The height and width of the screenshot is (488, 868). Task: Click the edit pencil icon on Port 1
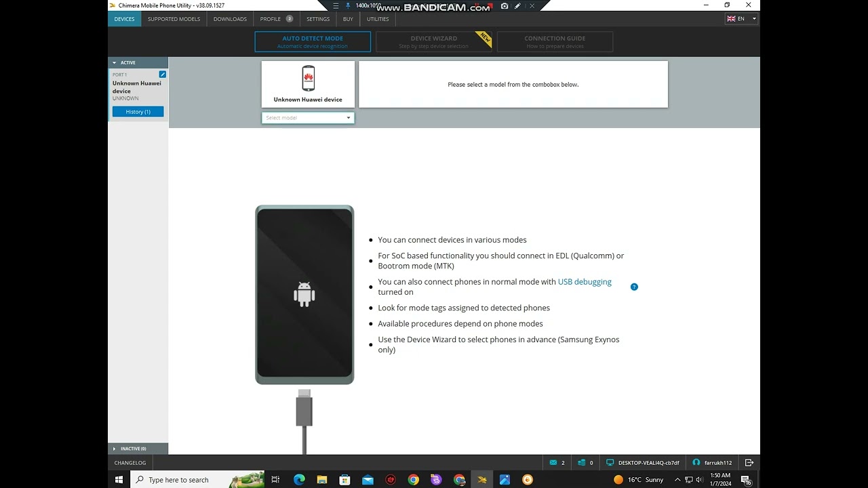pyautogui.click(x=163, y=74)
